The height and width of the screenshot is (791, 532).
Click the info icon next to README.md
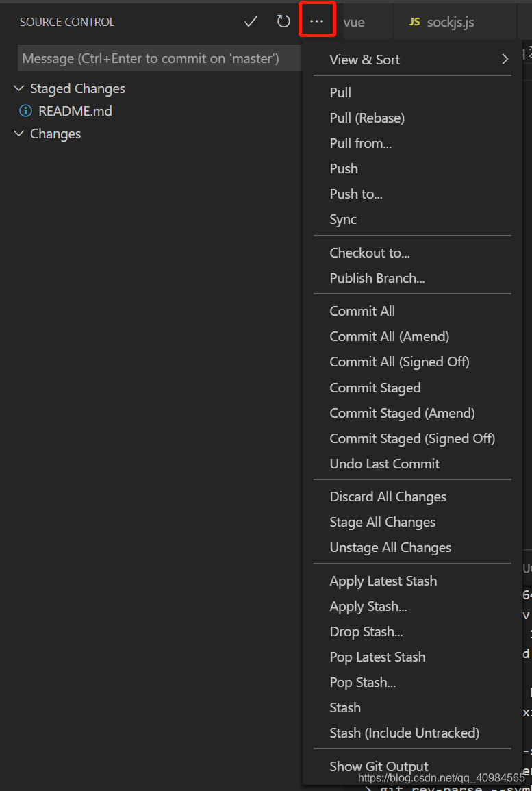25,111
